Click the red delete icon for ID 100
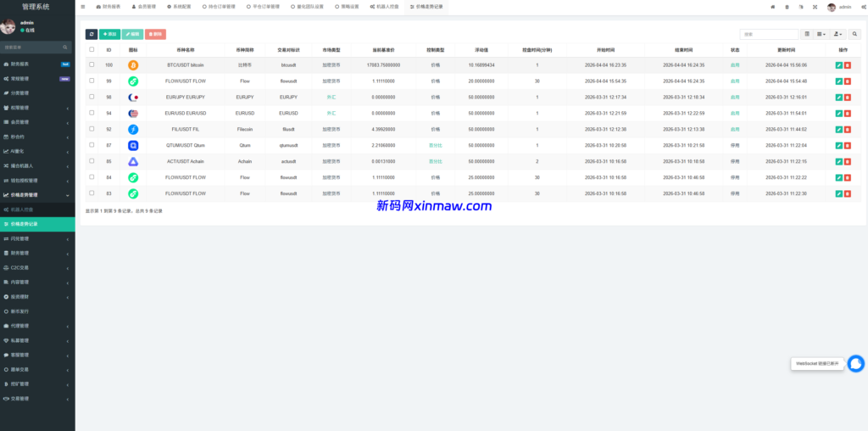This screenshot has height=431, width=868. click(848, 65)
